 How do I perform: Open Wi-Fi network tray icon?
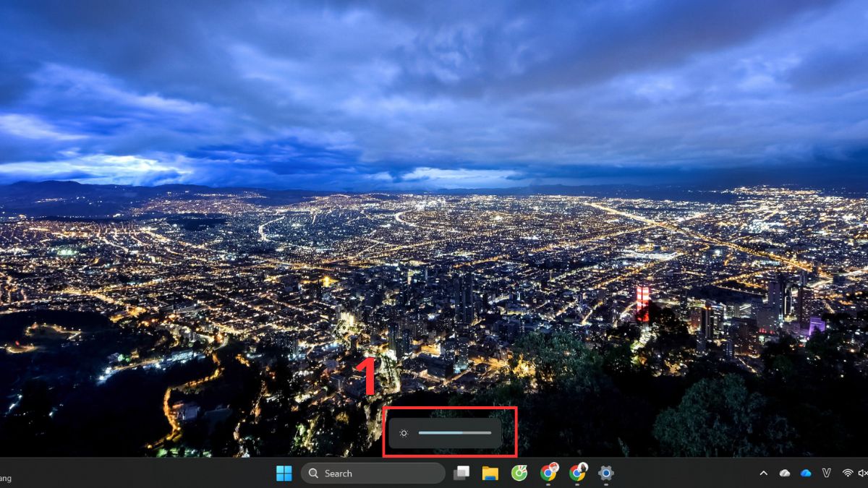(x=847, y=473)
